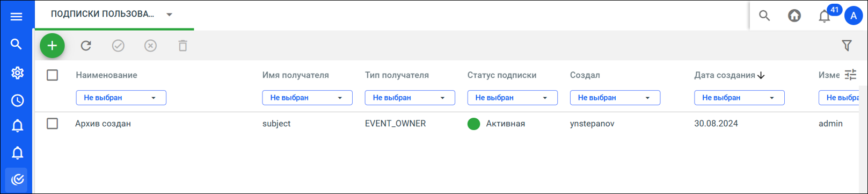Open Имя получателя filter dropdown
This screenshot has width=868, height=194.
[307, 98]
